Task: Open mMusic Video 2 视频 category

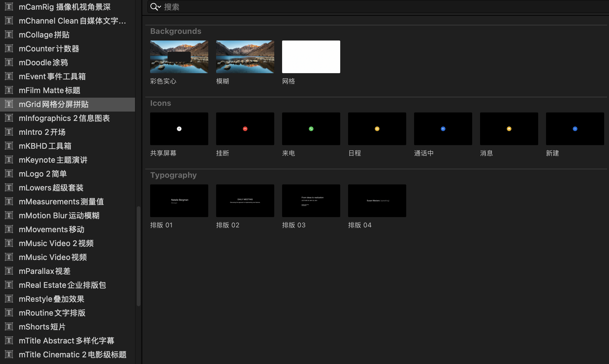Action: point(67,243)
